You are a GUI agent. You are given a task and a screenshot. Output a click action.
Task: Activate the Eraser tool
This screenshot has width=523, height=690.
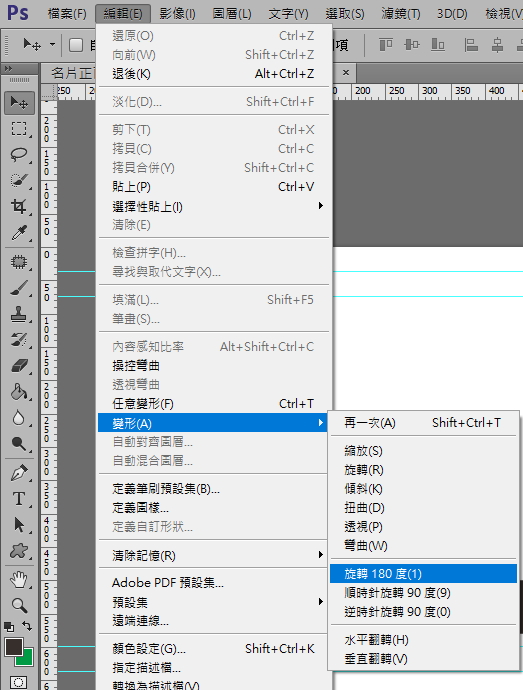[x=19, y=366]
